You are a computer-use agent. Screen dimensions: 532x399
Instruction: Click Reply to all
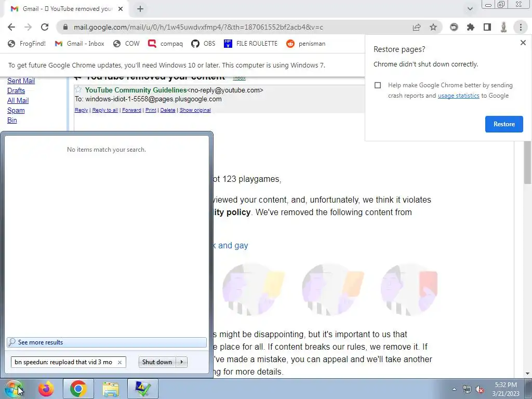pyautogui.click(x=105, y=110)
